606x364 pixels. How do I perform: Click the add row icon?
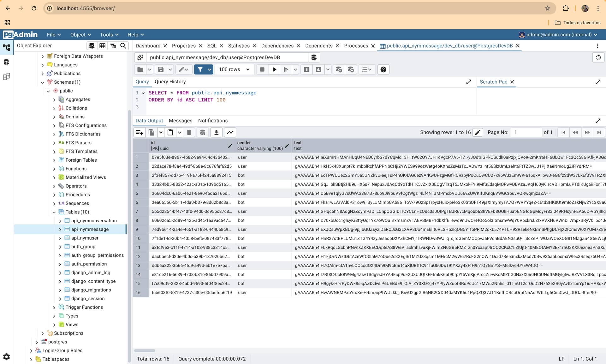[x=140, y=132]
